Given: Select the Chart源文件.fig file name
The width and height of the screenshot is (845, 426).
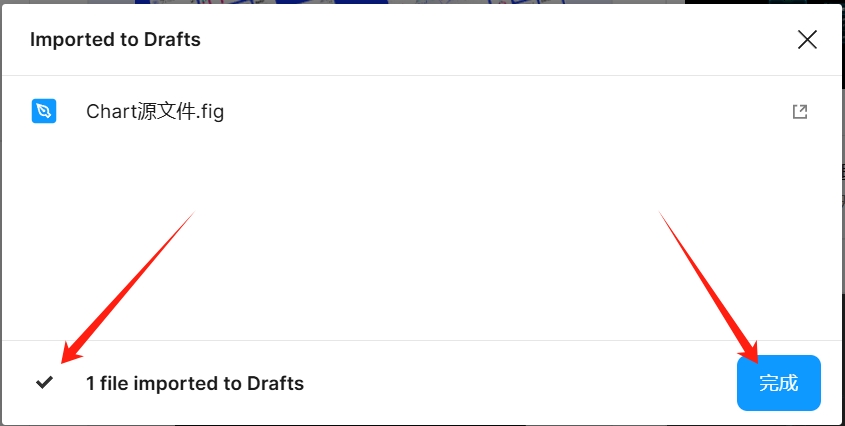Looking at the screenshot, I should click(155, 112).
